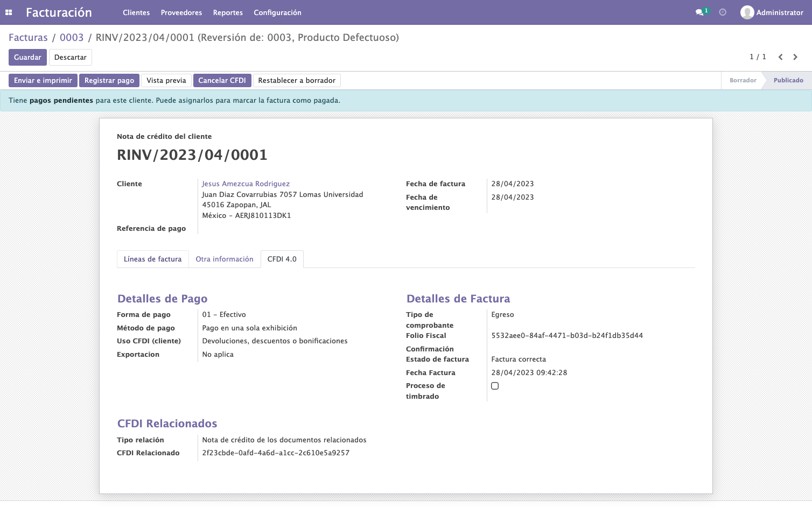Select the Borrador status stage
The height and width of the screenshot is (508, 812).
point(743,81)
